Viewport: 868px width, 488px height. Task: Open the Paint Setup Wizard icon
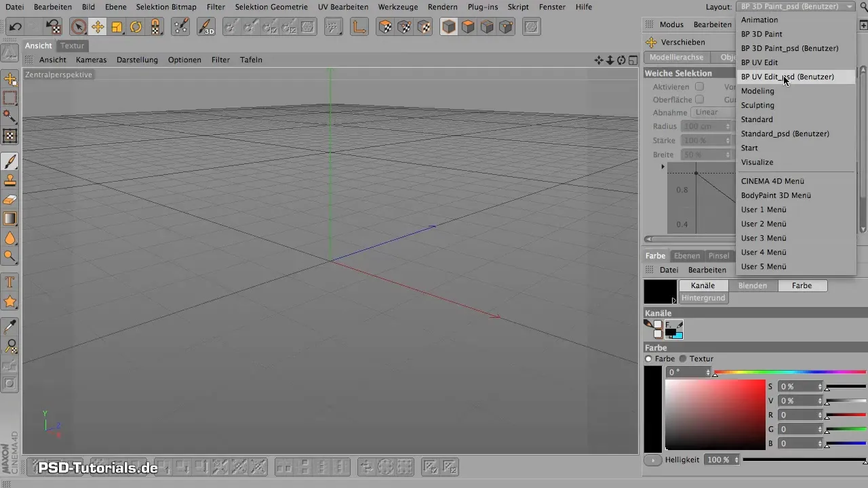(x=180, y=27)
